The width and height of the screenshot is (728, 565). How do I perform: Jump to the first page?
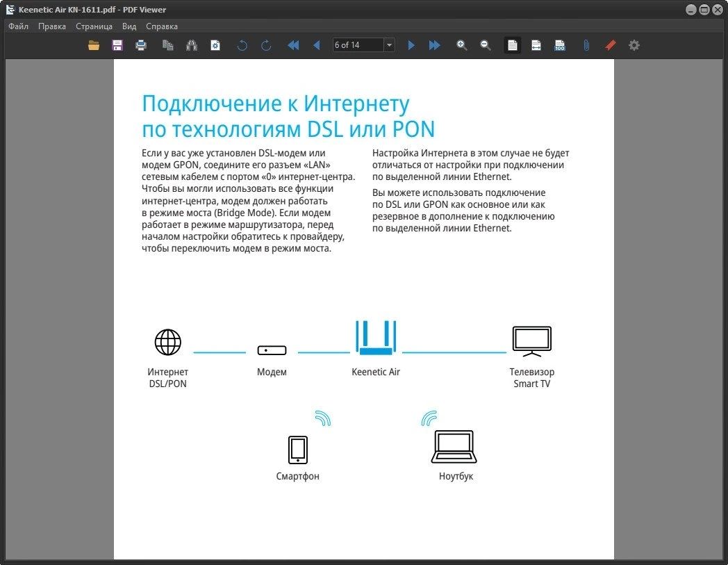[x=293, y=45]
